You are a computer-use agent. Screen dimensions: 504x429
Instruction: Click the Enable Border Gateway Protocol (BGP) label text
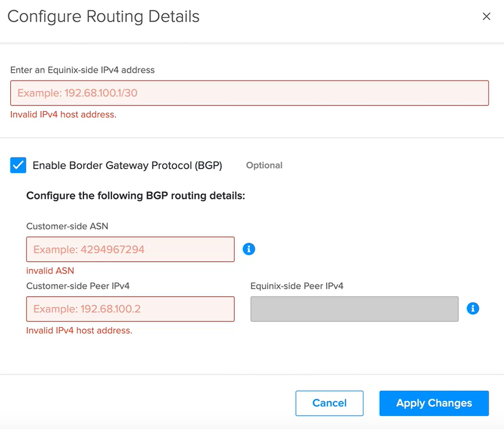point(127,165)
